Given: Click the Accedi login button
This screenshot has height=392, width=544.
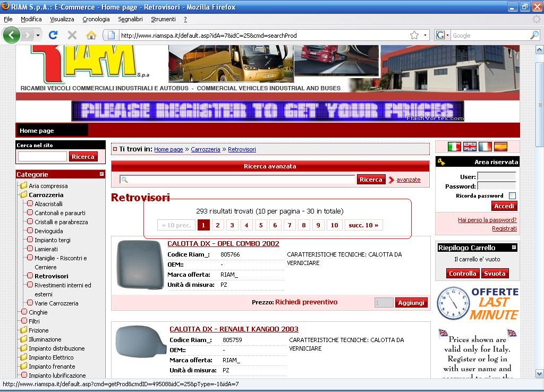Looking at the screenshot, I should pyautogui.click(x=504, y=206).
